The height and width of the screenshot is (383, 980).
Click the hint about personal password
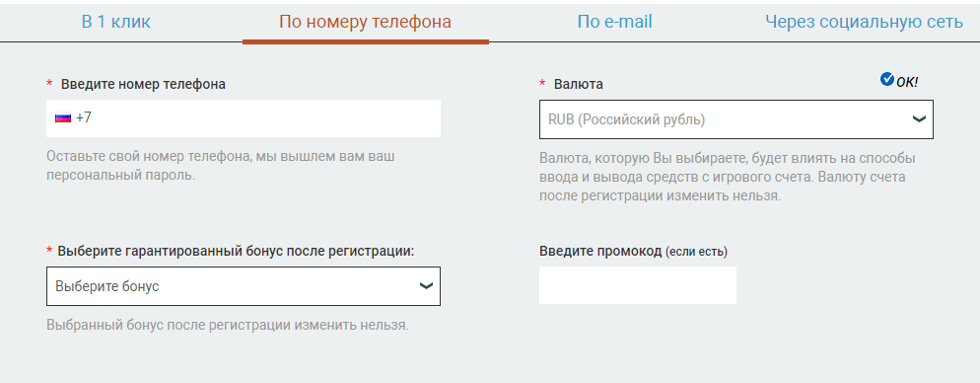click(220, 165)
